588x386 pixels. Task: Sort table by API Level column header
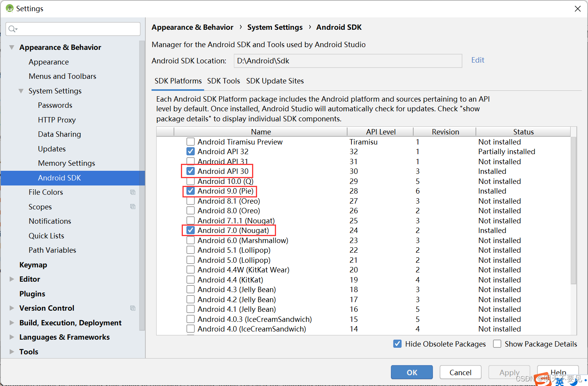point(380,132)
